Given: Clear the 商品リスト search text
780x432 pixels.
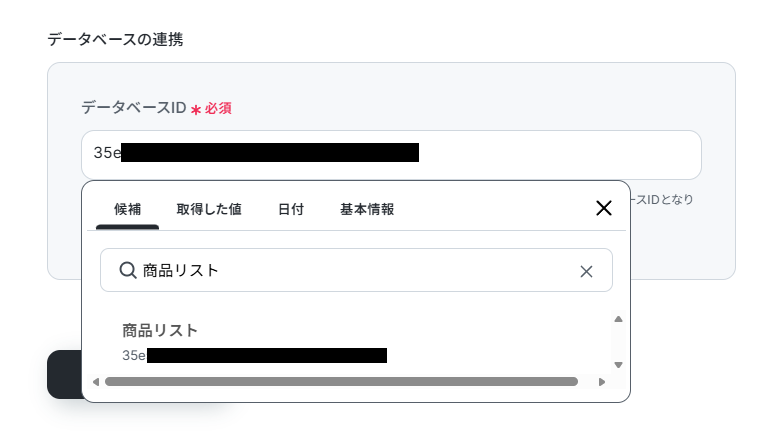Looking at the screenshot, I should point(586,271).
